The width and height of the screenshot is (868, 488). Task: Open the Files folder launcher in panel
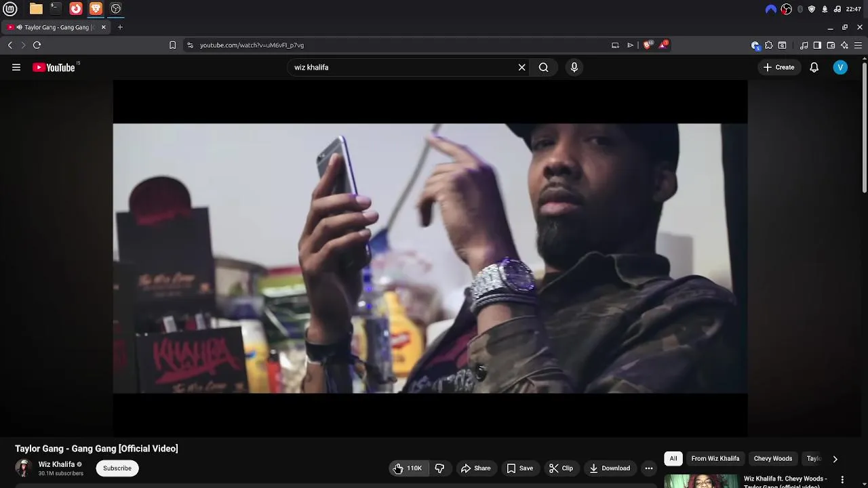tap(36, 9)
